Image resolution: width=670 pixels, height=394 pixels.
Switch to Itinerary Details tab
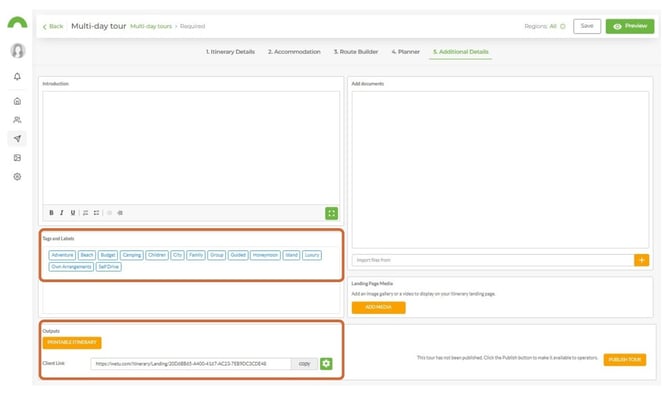[230, 52]
